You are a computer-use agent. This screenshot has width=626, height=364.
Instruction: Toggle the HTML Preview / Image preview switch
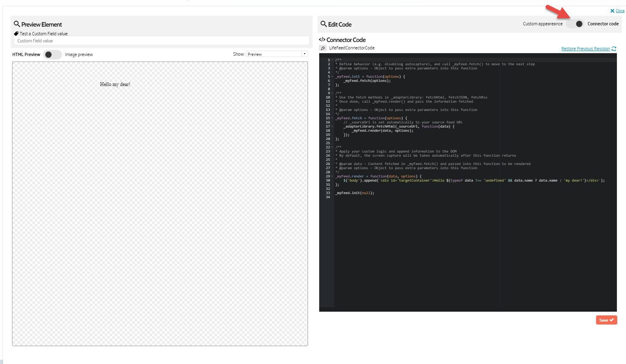point(52,54)
